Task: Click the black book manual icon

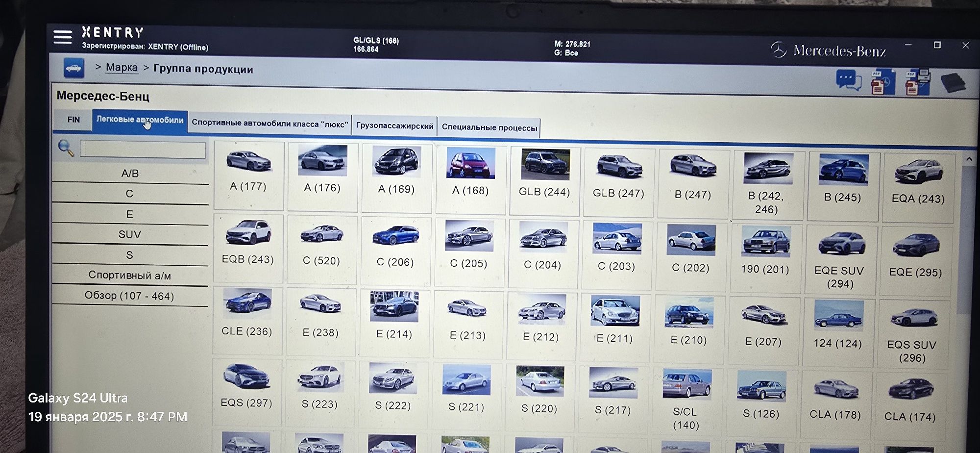Action: coord(953,83)
